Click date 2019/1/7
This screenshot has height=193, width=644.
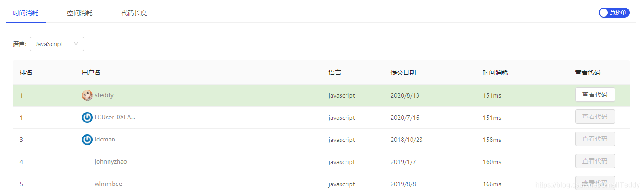click(x=403, y=162)
